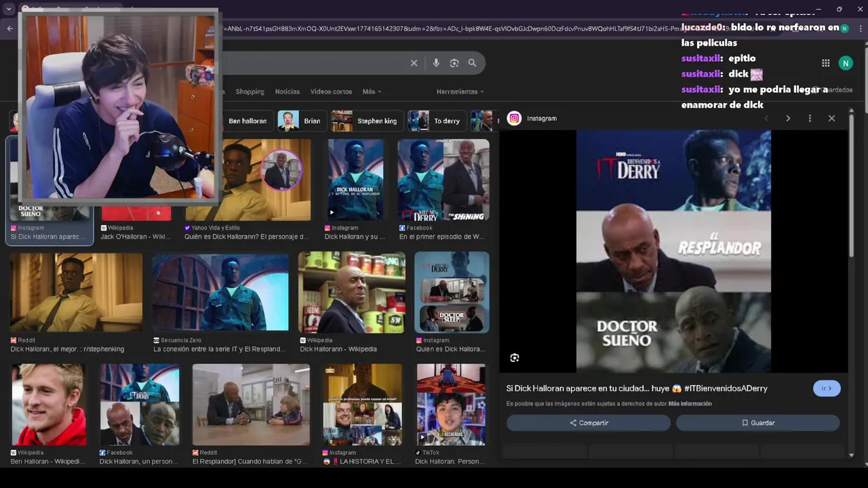Save image with the Guardar button

pyautogui.click(x=758, y=423)
